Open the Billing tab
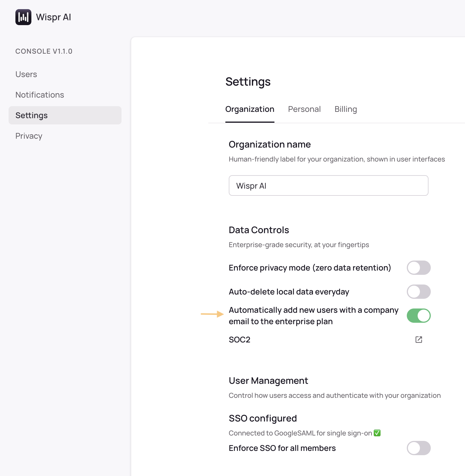465x476 pixels. (x=345, y=109)
